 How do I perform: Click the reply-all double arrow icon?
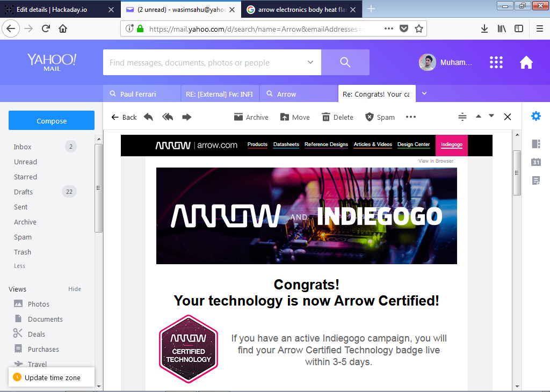pyautogui.click(x=168, y=117)
